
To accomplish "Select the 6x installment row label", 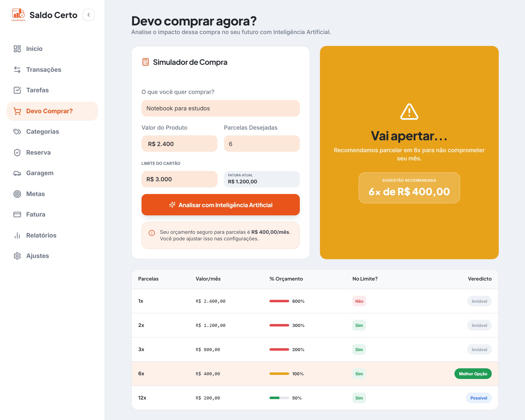I will [x=141, y=373].
